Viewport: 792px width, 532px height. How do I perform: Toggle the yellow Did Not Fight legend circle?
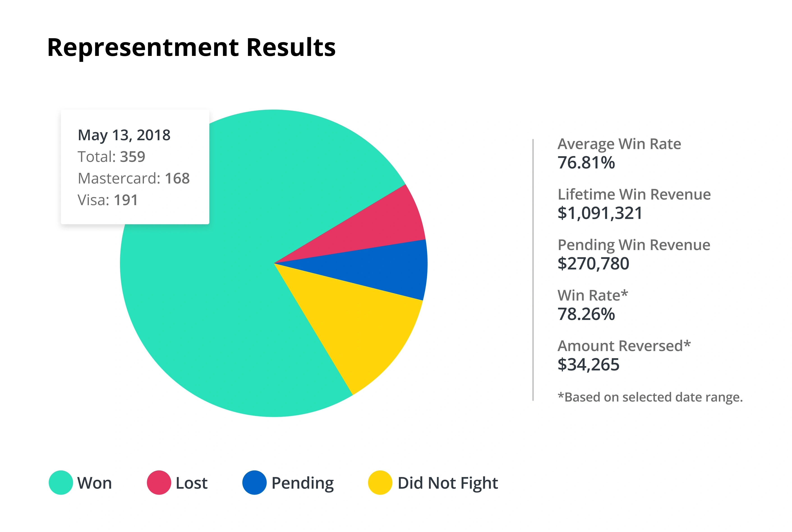click(380, 482)
